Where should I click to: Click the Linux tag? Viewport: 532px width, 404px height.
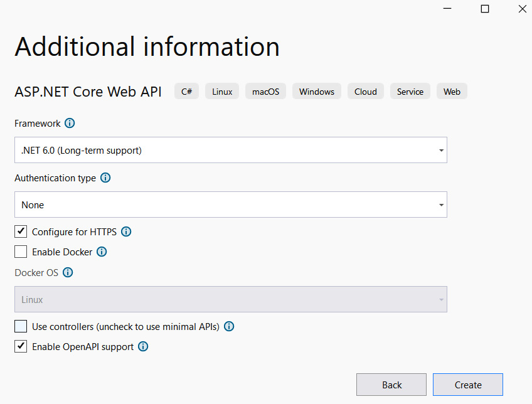pos(222,91)
